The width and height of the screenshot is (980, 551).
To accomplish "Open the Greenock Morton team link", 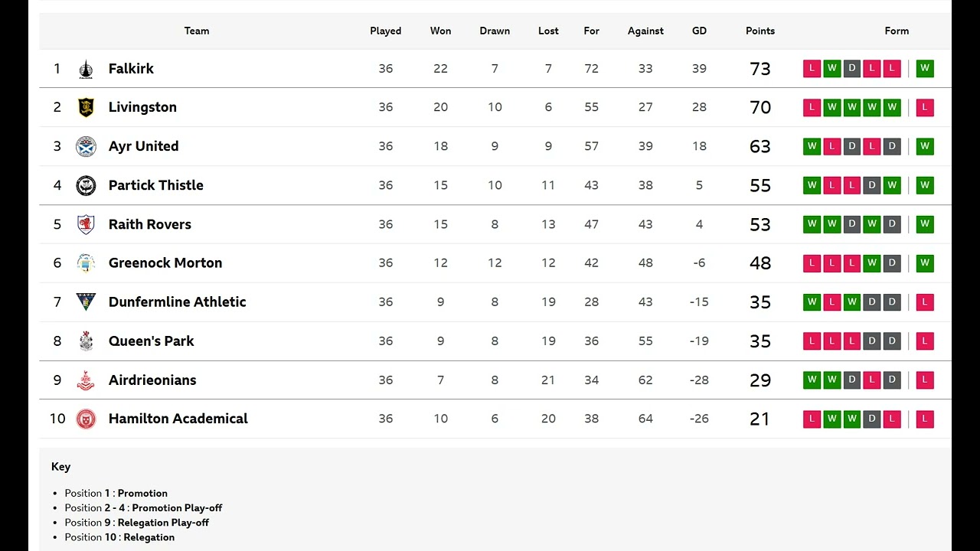I will coord(165,263).
